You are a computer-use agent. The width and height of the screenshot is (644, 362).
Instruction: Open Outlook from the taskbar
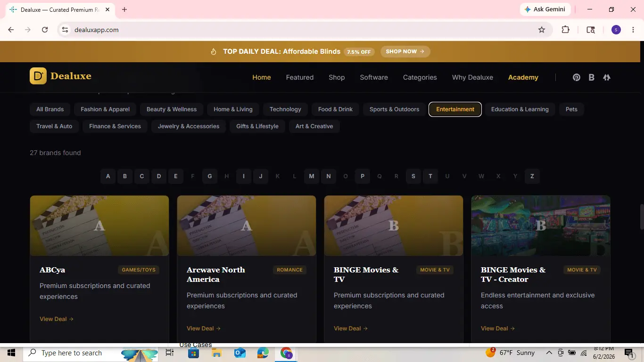pyautogui.click(x=239, y=353)
